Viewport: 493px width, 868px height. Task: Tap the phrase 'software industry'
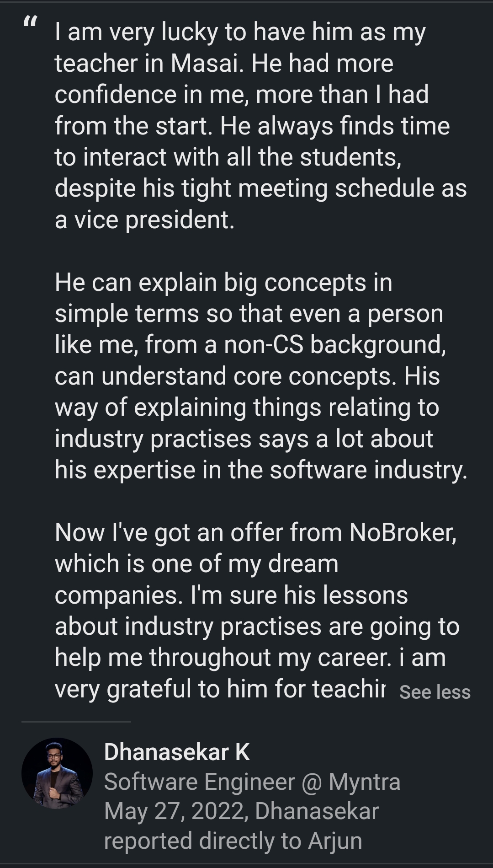tap(368, 470)
